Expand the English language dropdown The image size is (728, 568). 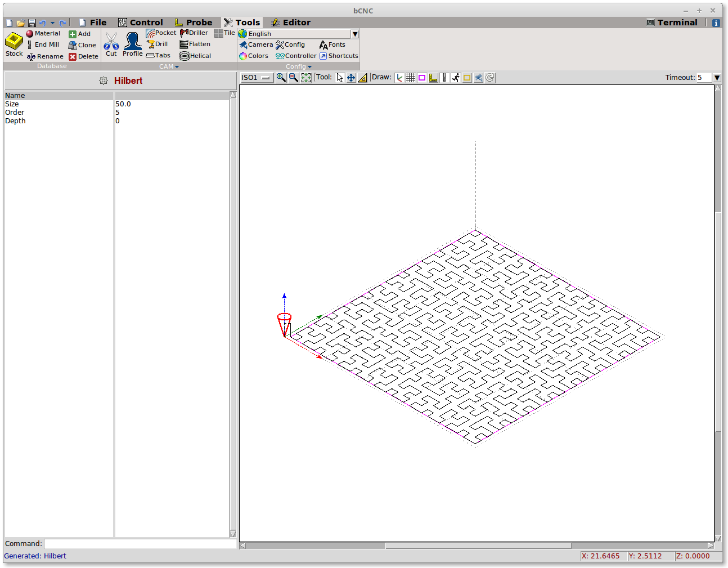click(355, 34)
